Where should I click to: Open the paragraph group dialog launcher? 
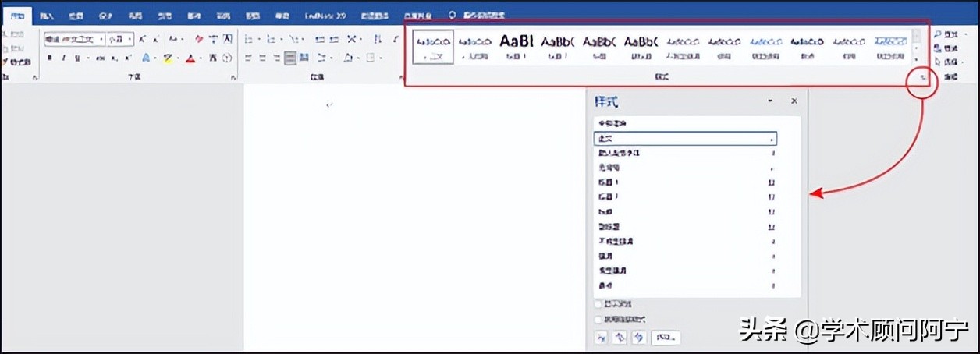[x=399, y=78]
